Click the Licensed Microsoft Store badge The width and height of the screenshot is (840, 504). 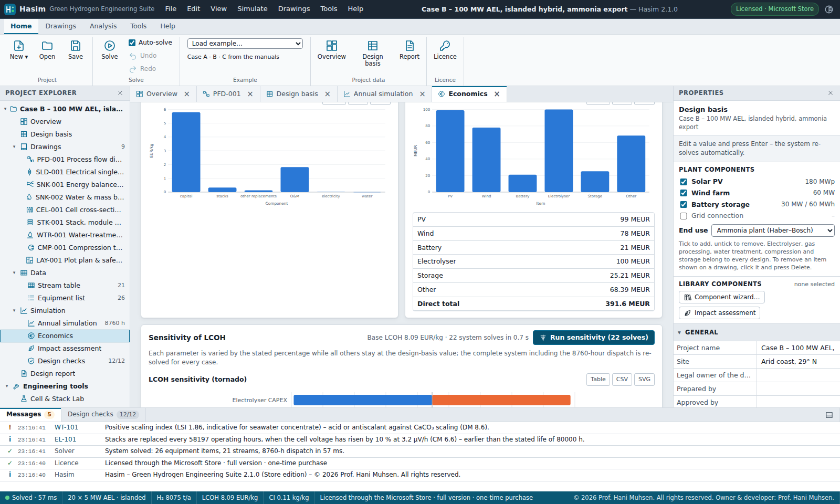click(774, 9)
